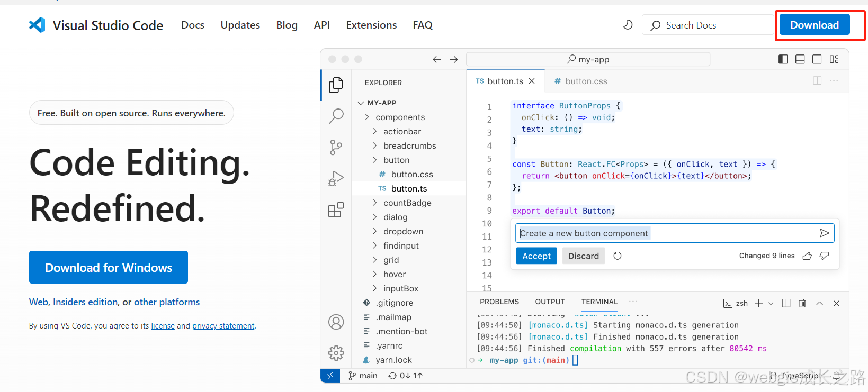The image size is (868, 392).
Task: Open the Explorer files icon in activity bar
Action: pyautogui.click(x=336, y=85)
